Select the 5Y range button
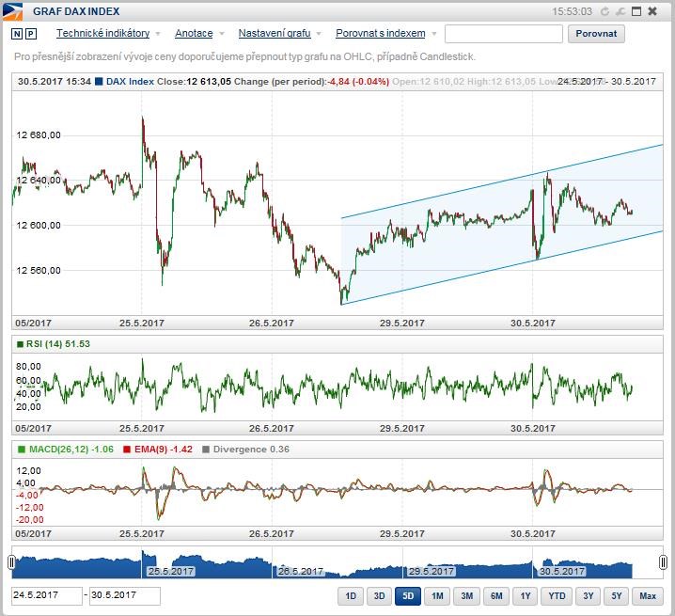 tap(617, 595)
